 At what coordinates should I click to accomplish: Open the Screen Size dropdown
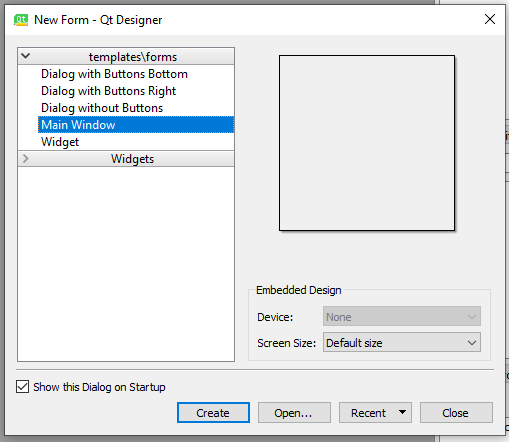(x=402, y=342)
